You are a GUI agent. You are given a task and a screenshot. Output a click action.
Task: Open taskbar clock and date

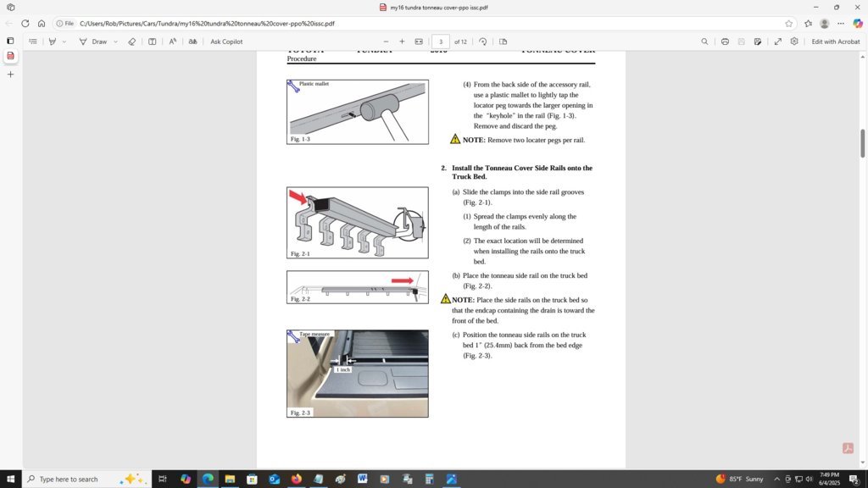tap(829, 480)
